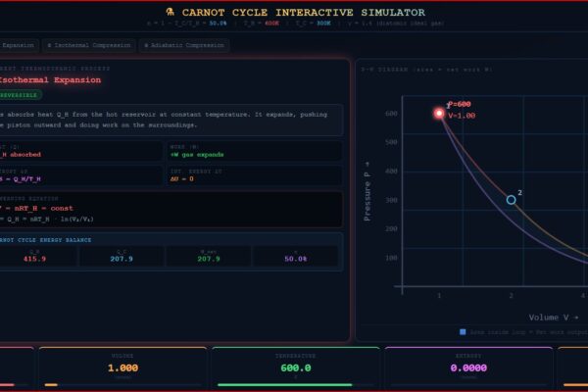Click the Entropy 0.0000 readout card
The image size is (588, 392).
[467, 367]
